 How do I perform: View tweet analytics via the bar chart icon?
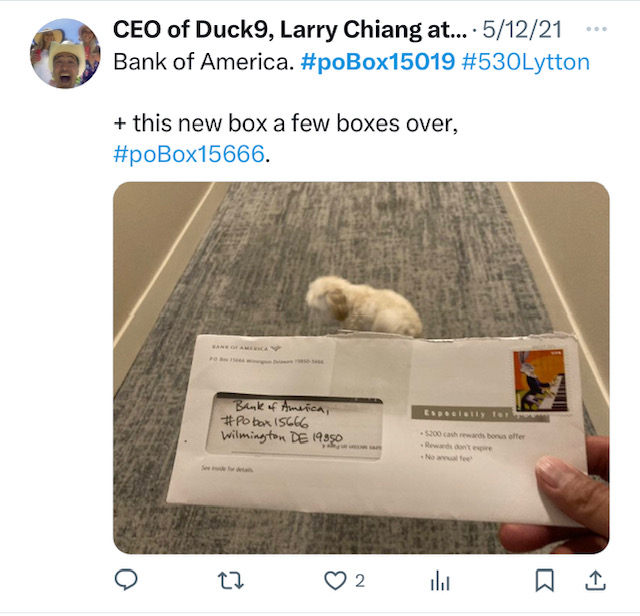pos(440,580)
